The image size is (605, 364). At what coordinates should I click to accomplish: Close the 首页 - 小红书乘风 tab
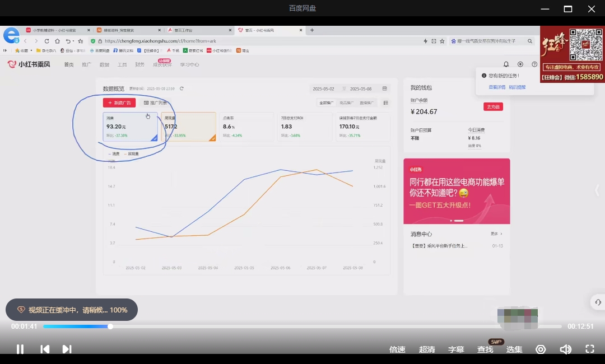[x=301, y=30]
